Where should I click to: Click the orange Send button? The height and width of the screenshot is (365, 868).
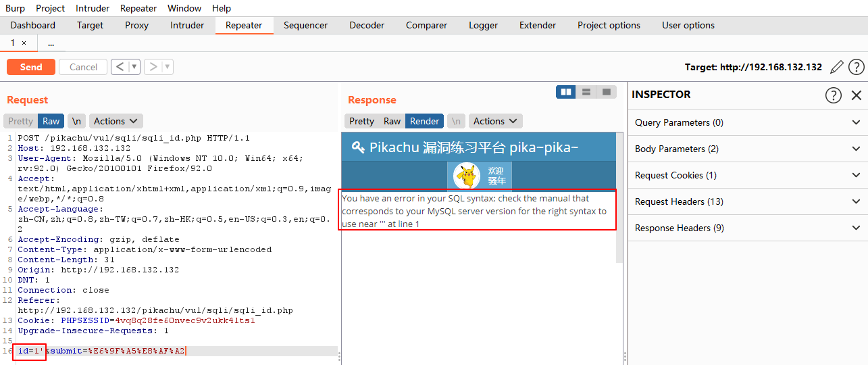click(31, 67)
